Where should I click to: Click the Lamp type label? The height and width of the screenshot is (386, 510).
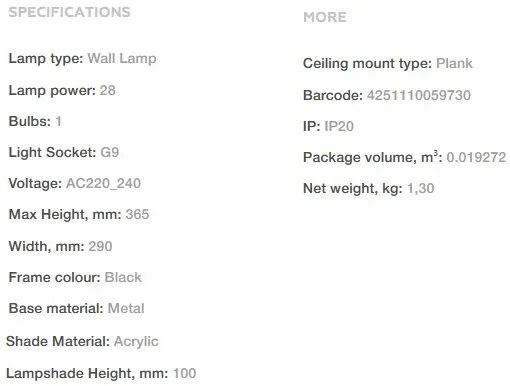(x=46, y=58)
